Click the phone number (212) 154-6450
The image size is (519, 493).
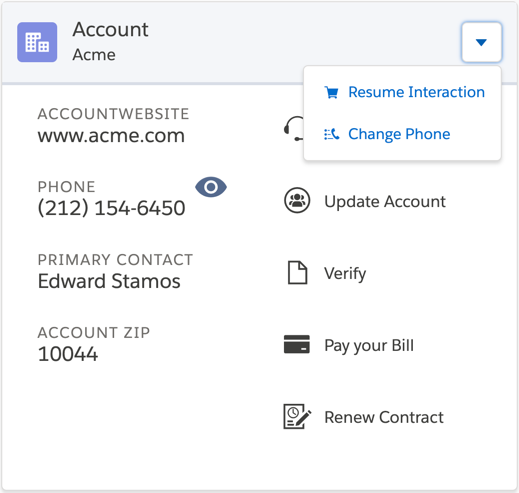click(111, 208)
